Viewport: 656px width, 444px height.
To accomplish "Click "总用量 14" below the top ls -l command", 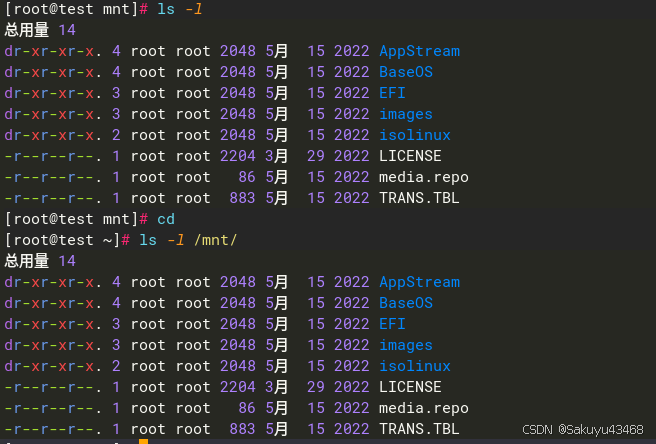I will click(40, 30).
